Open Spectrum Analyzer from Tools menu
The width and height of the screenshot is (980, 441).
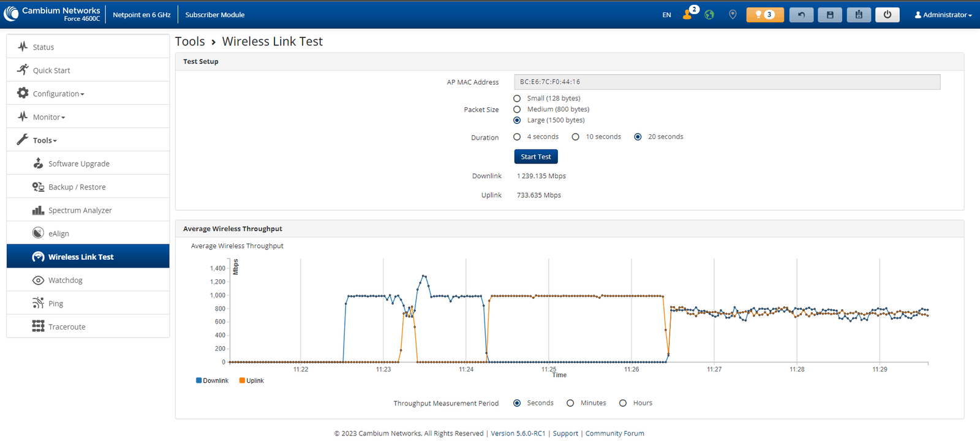point(80,211)
